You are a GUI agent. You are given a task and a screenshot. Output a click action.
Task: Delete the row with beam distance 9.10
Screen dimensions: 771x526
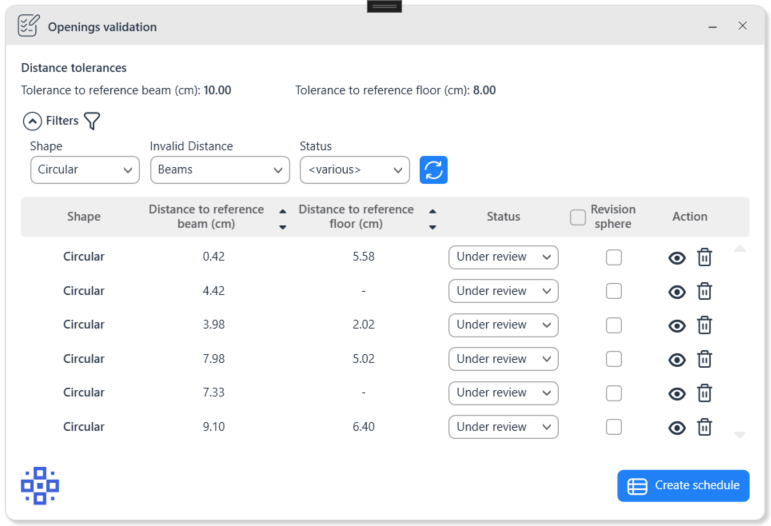click(704, 427)
